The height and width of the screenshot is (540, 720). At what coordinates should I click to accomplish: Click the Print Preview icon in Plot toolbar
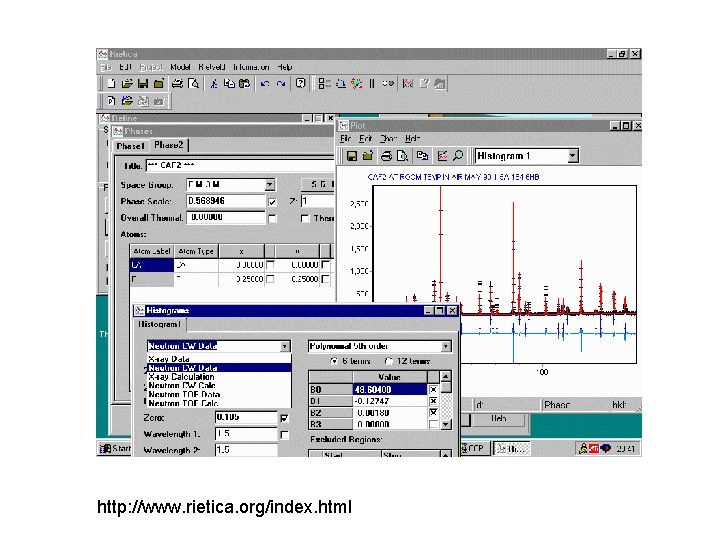(x=402, y=156)
